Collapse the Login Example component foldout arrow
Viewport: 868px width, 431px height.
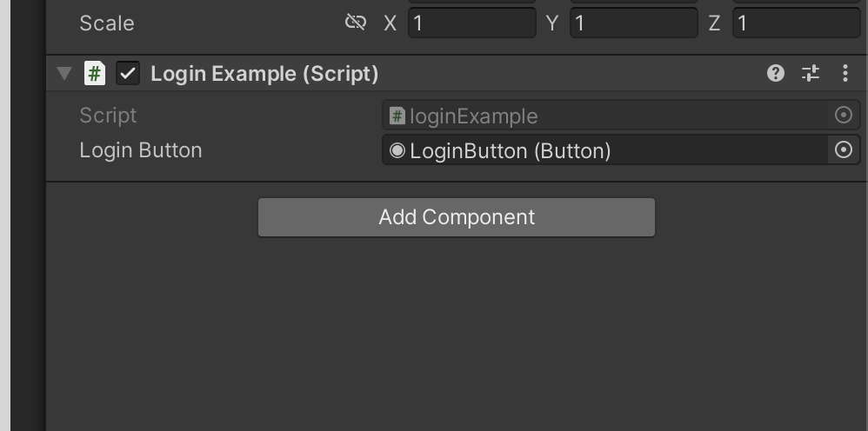(64, 73)
